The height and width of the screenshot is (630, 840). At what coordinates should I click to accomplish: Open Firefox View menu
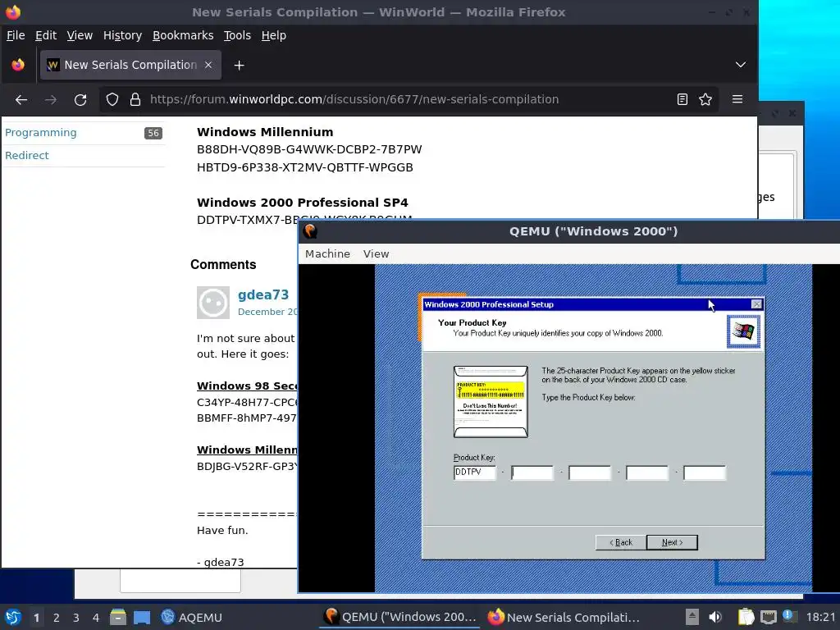[80, 35]
